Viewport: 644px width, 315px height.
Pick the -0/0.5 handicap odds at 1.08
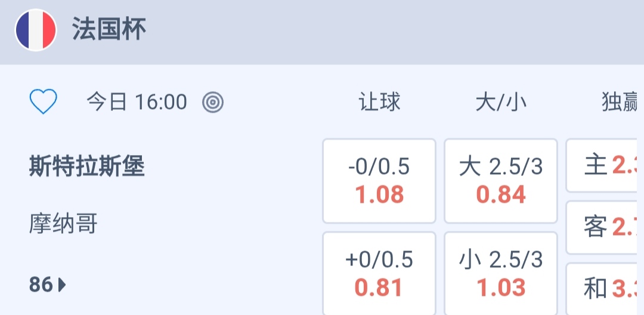379,181
